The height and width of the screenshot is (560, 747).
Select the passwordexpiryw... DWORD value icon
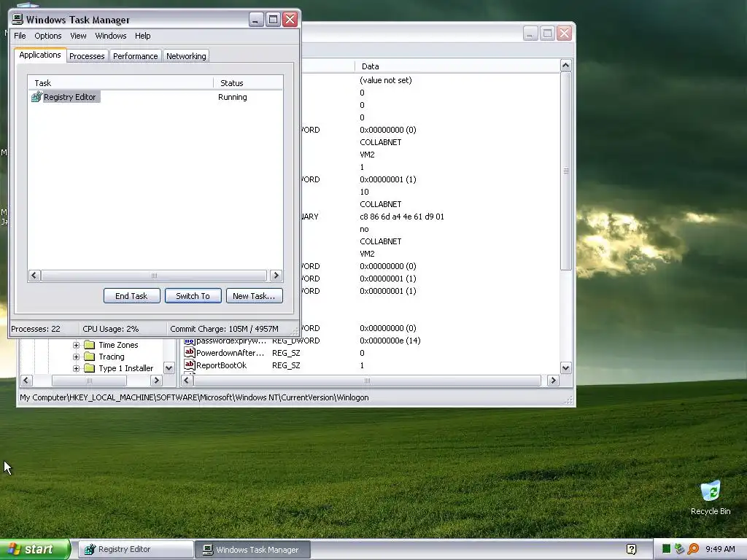click(x=190, y=341)
